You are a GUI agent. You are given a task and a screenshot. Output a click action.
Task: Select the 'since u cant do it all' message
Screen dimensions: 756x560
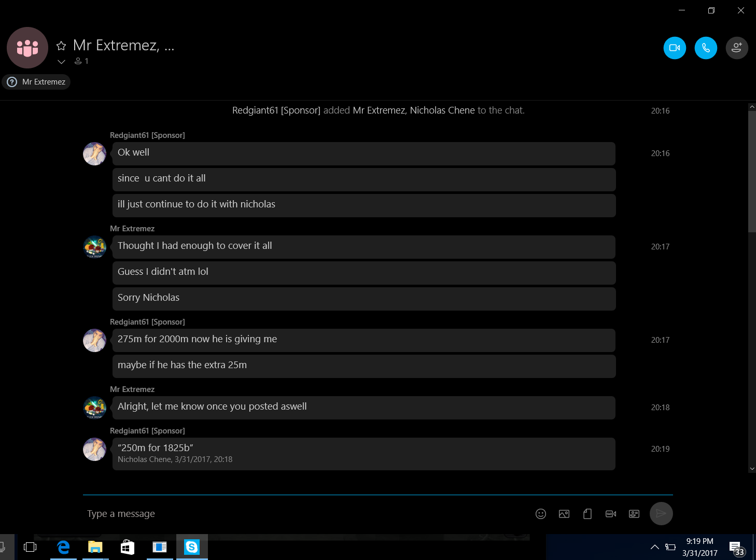364,179
